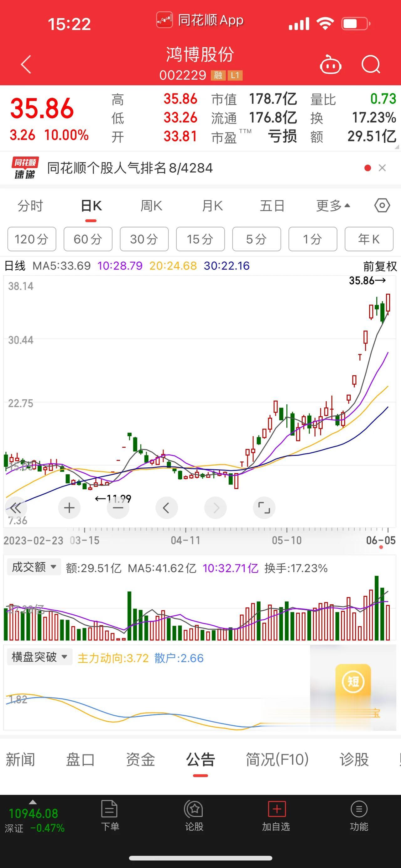Select the 公告 tab

pos(200,760)
